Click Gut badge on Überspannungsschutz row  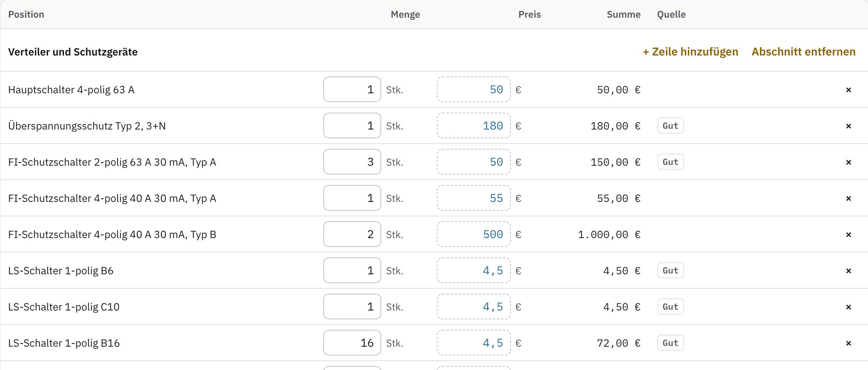pos(670,125)
